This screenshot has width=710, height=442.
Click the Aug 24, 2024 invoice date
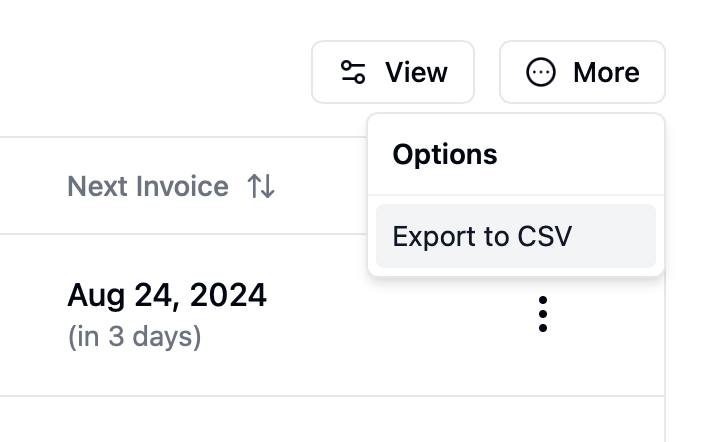pyautogui.click(x=167, y=295)
